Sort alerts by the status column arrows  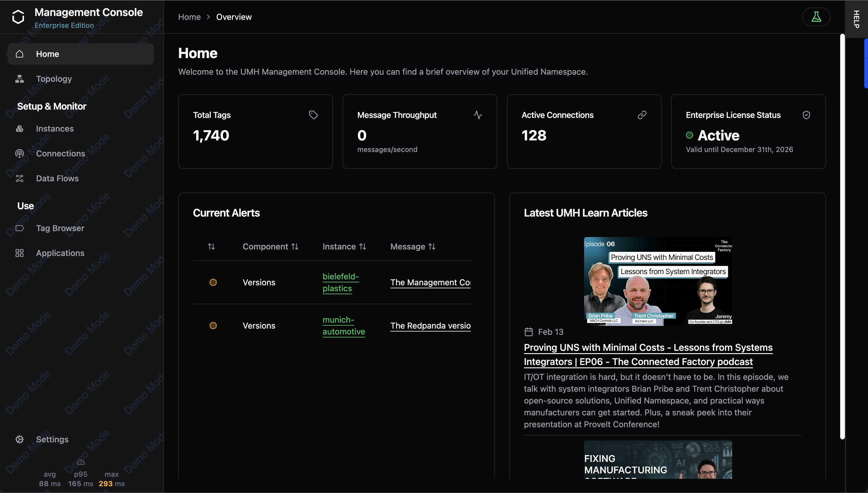(x=211, y=246)
